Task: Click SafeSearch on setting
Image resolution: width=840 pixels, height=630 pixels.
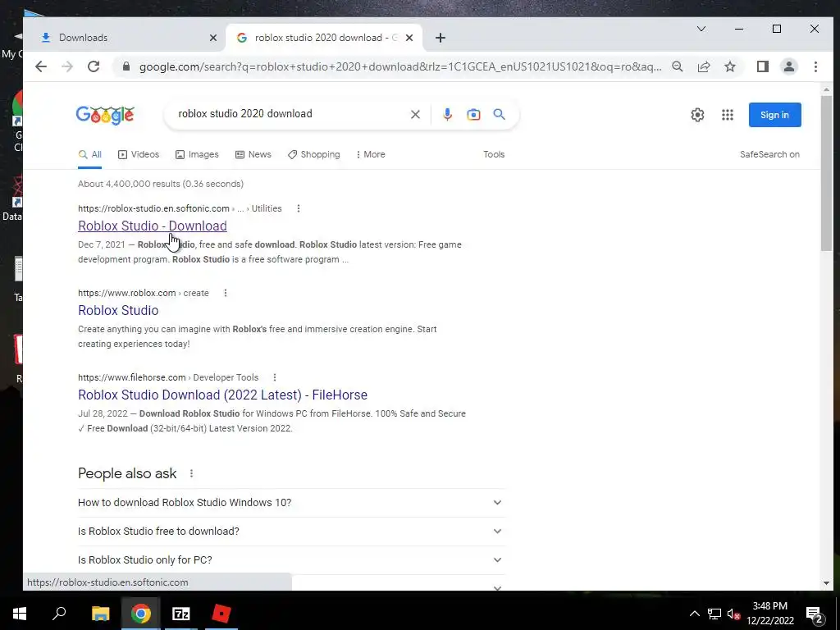Action: coord(769,154)
